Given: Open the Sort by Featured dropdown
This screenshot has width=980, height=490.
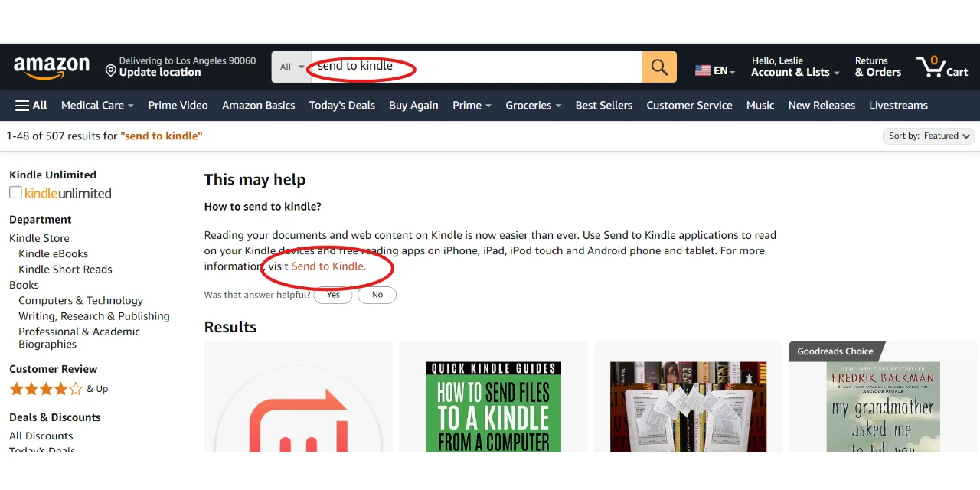Looking at the screenshot, I should (930, 136).
